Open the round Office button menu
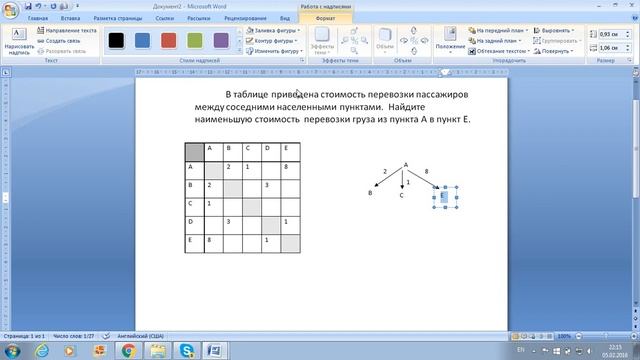Screen dimensions: 640x360 (10, 11)
